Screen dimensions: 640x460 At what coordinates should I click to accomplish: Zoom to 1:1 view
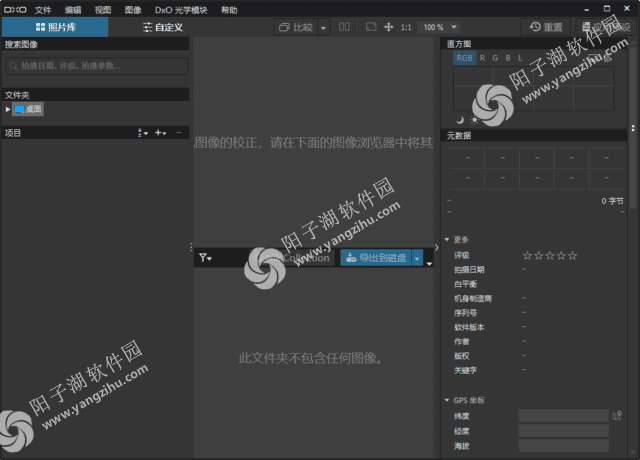point(406,27)
